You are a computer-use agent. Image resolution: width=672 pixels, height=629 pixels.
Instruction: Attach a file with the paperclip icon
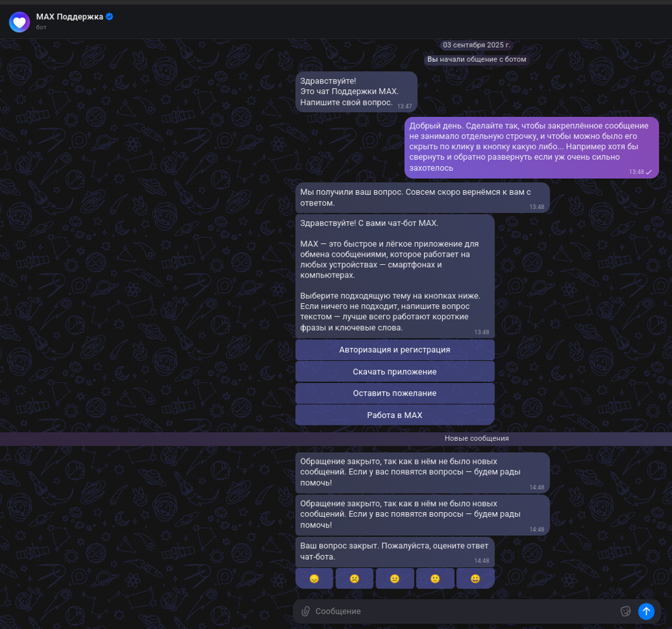305,612
